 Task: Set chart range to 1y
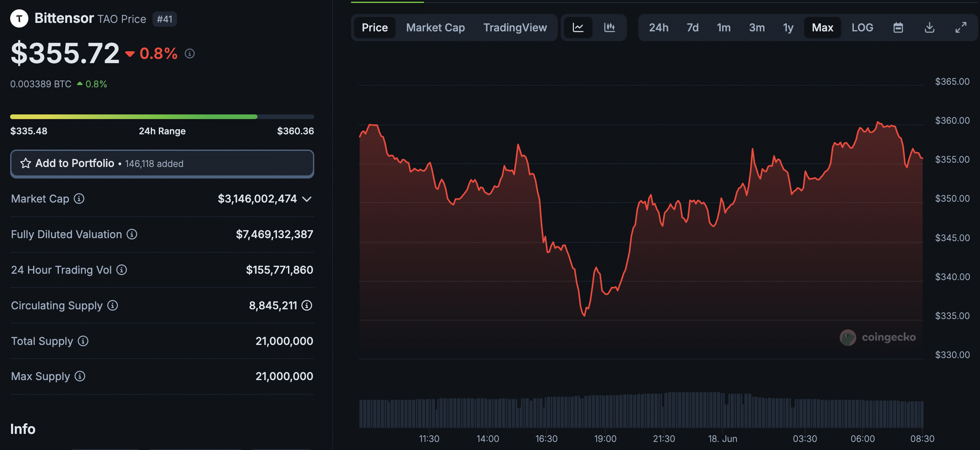(x=788, y=28)
